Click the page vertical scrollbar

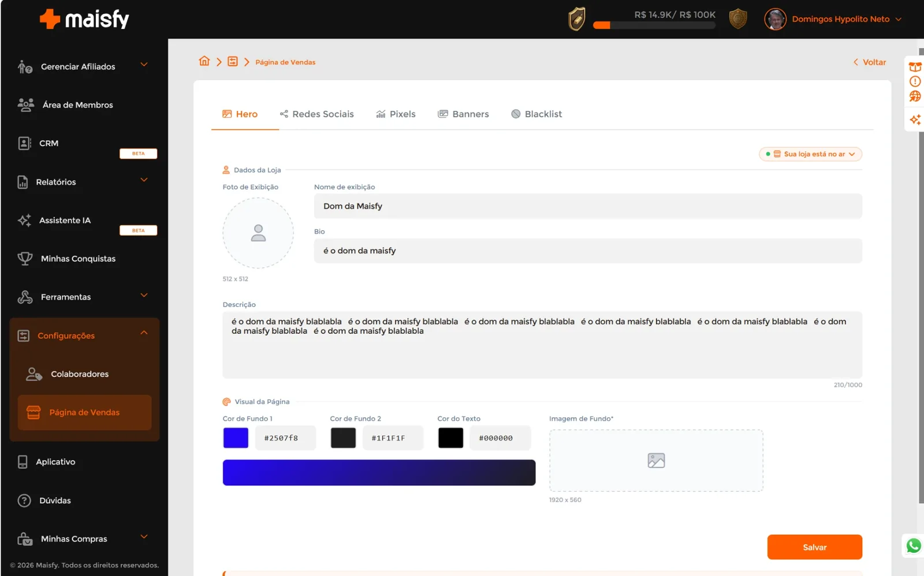point(921,276)
